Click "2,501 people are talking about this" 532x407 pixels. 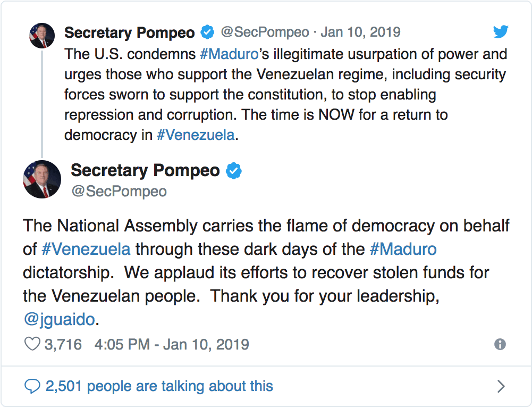(159, 386)
